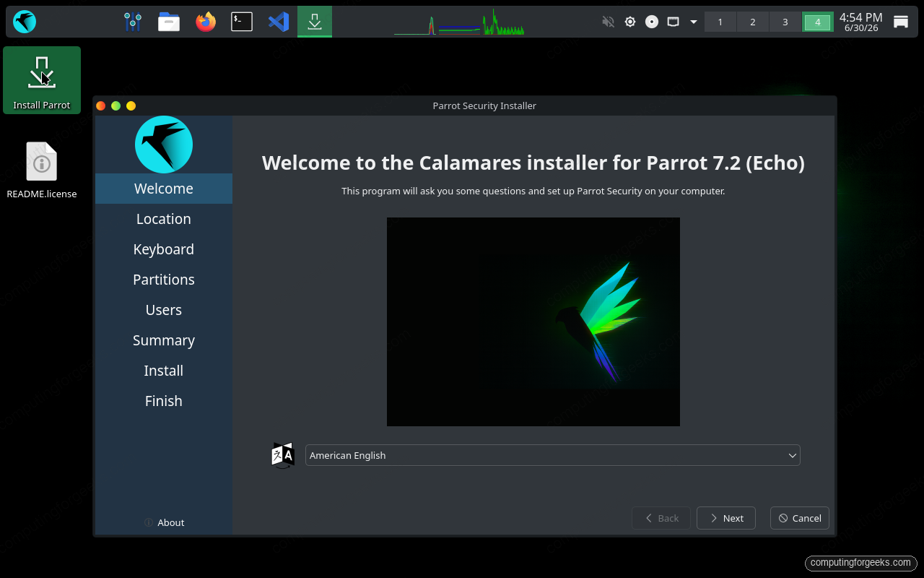This screenshot has width=924, height=578.
Task: Click the 'This program will ask you' text
Action: pyautogui.click(x=533, y=191)
